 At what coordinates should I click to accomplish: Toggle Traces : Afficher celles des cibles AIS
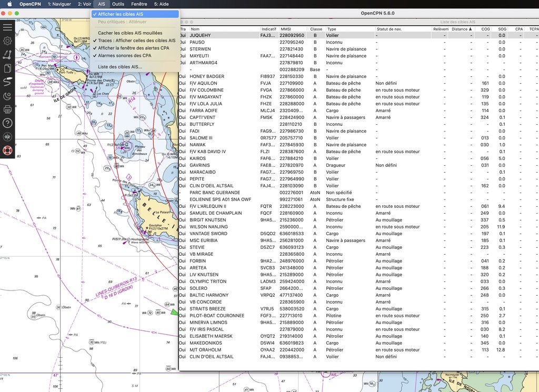(x=135, y=41)
